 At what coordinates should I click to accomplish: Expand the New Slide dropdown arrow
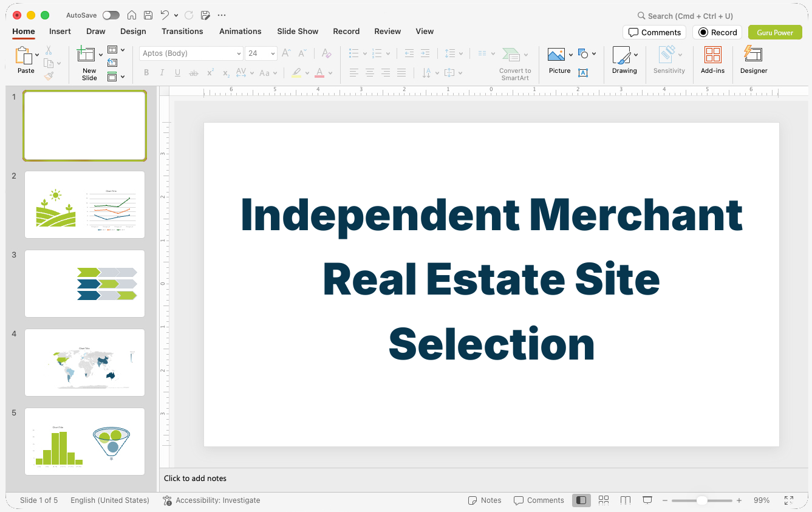pos(101,55)
